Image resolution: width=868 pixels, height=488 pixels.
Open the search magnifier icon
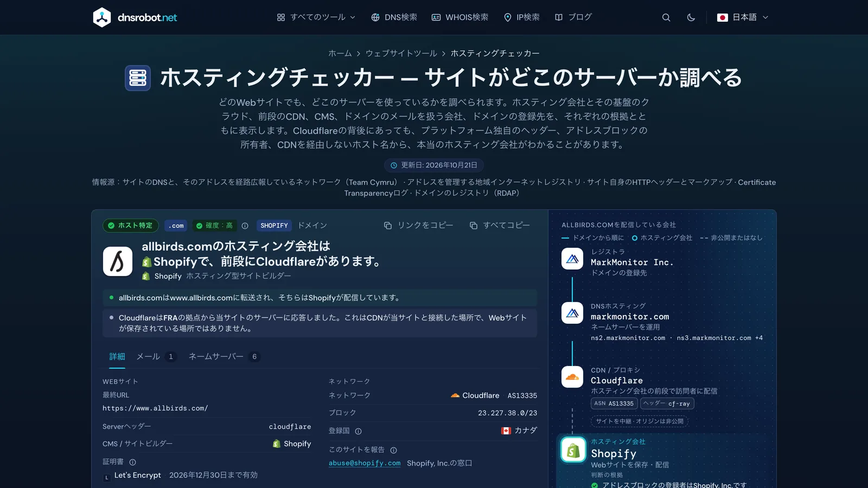pyautogui.click(x=666, y=17)
